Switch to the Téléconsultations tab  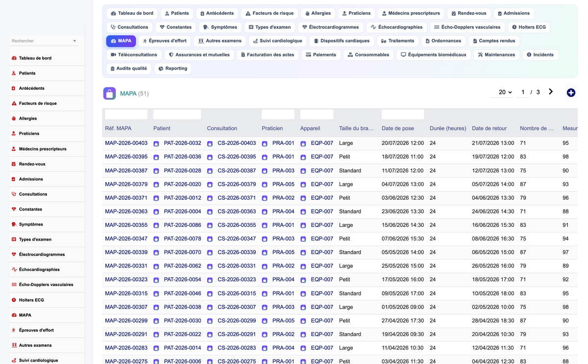pyautogui.click(x=134, y=55)
